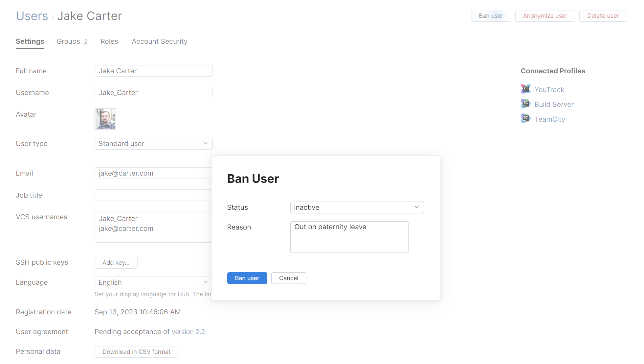Image resolution: width=644 pixels, height=364 pixels.
Task: Download personal data in CSV format
Action: [136, 352]
